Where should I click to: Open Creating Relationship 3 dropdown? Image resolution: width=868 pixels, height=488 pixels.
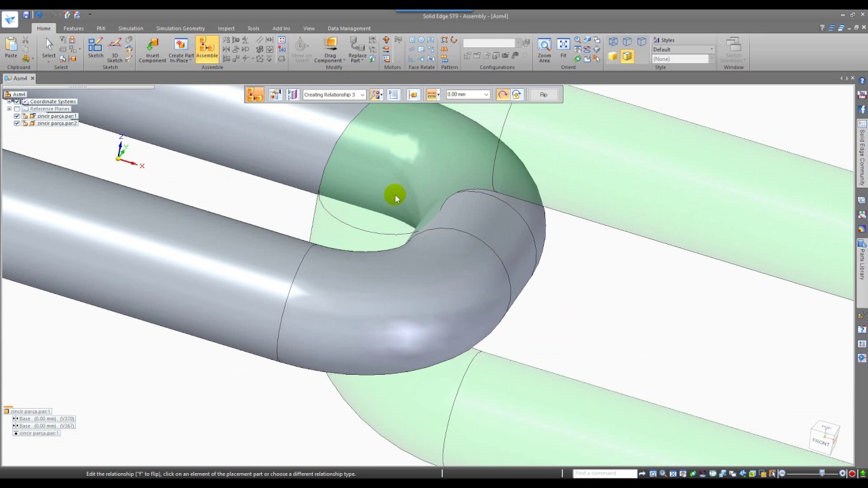click(362, 95)
